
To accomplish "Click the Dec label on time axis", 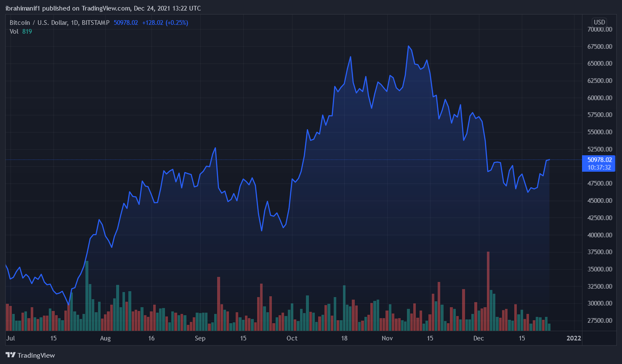I will [x=478, y=338].
